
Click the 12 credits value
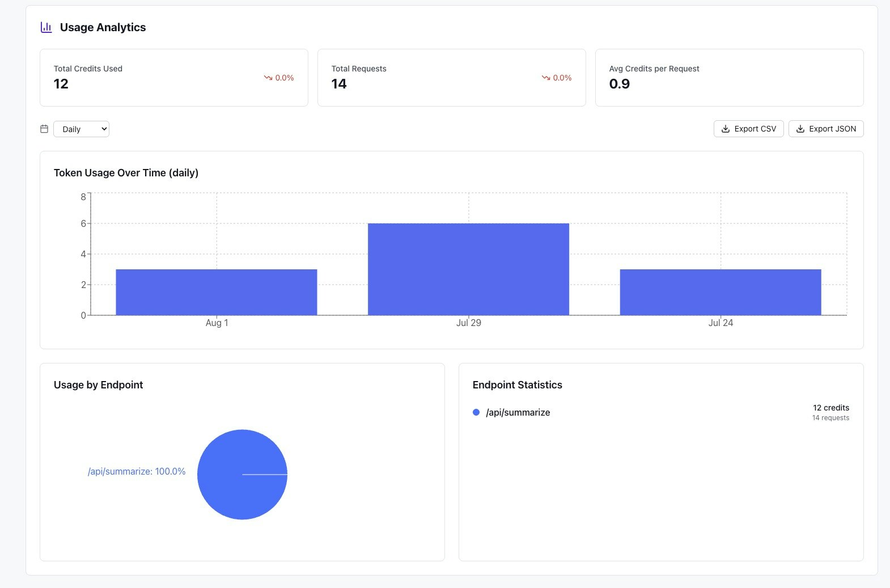(x=831, y=408)
